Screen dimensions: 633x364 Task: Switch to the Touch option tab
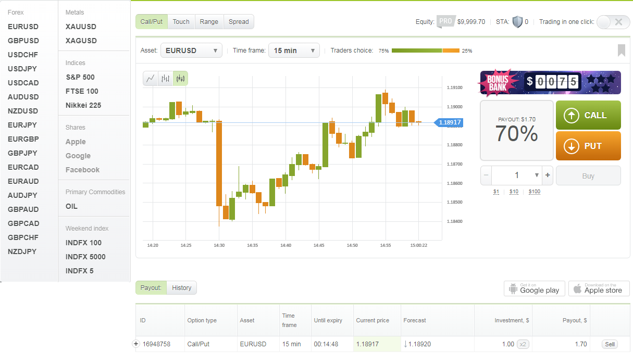(x=181, y=22)
